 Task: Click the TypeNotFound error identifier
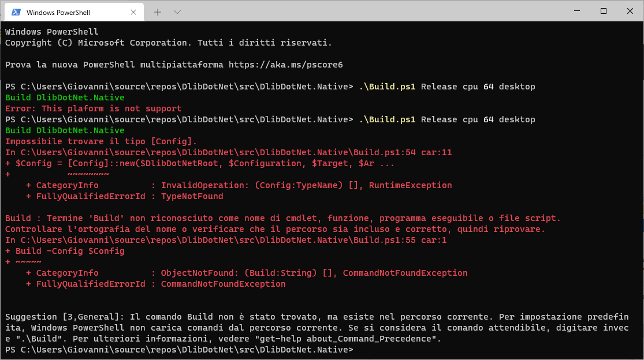point(192,196)
